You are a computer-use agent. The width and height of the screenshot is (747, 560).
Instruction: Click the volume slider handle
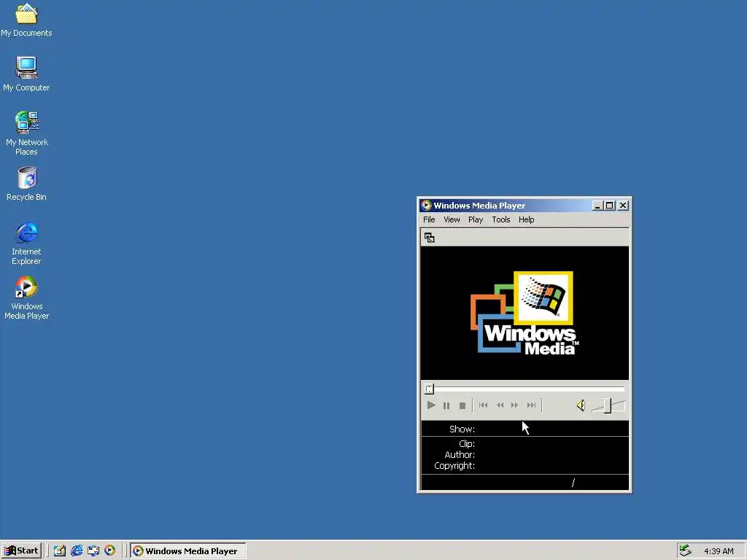point(608,405)
